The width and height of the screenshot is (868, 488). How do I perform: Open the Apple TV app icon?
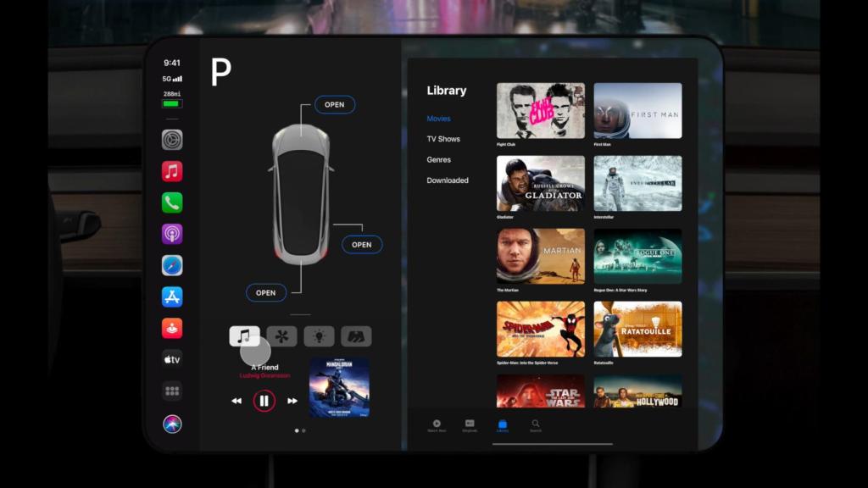(170, 358)
